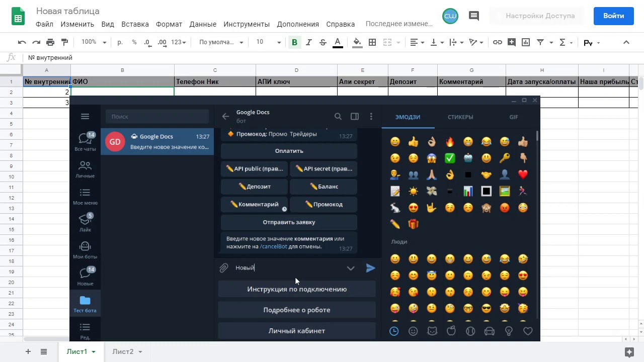Add a new sheet with the plus icon
Screen dimensions: 644x362
28,351
